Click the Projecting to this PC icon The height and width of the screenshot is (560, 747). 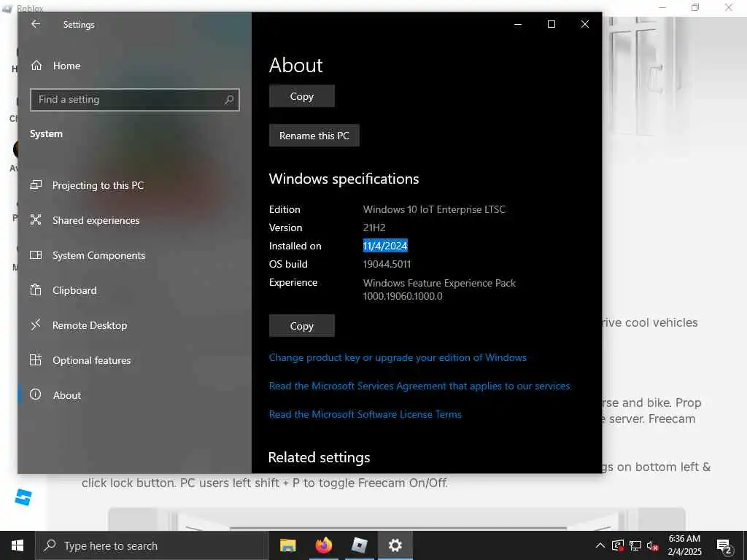tap(36, 184)
